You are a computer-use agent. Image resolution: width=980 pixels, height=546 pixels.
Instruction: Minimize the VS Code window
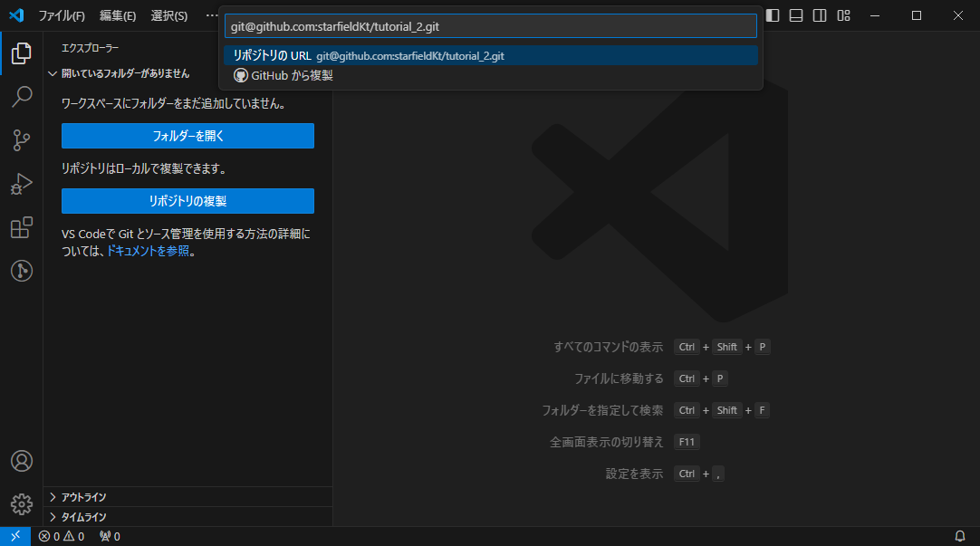[x=875, y=15]
